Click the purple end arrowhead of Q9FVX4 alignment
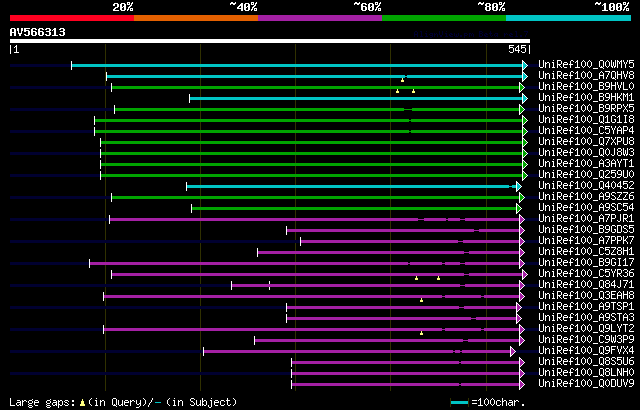 513,351
